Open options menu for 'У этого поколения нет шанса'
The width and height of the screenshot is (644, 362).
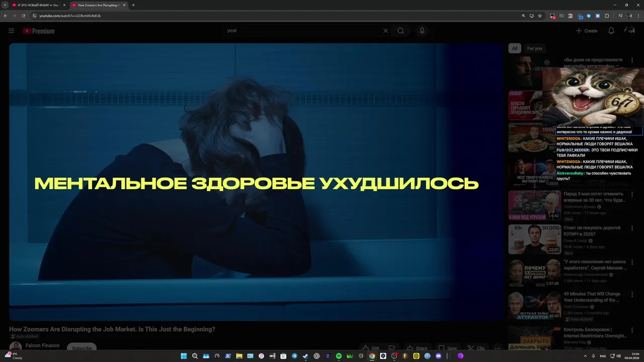[632, 261]
